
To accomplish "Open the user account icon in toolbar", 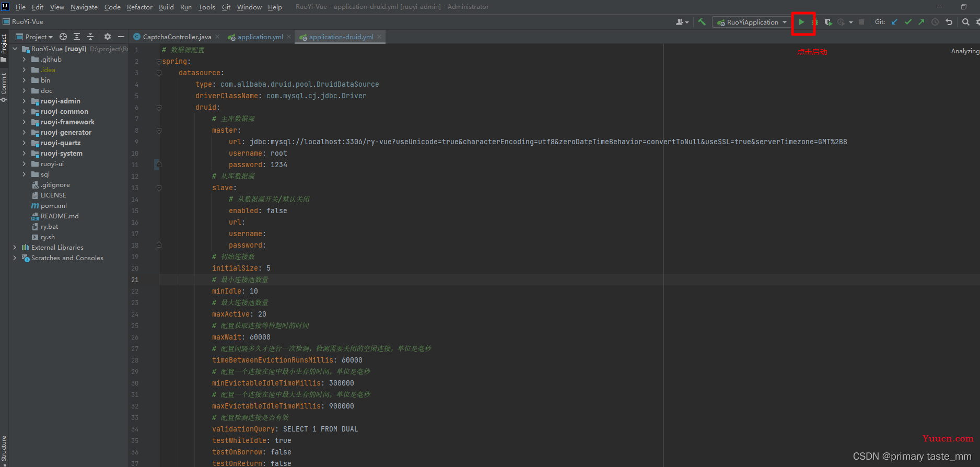I will (x=682, y=22).
